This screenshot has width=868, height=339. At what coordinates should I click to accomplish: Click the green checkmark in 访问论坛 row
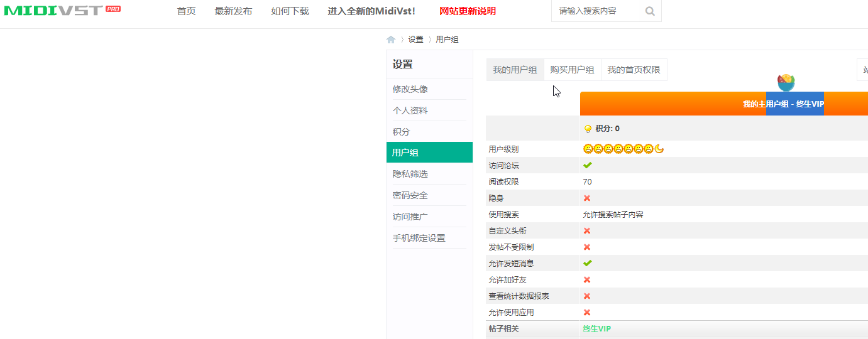click(588, 165)
